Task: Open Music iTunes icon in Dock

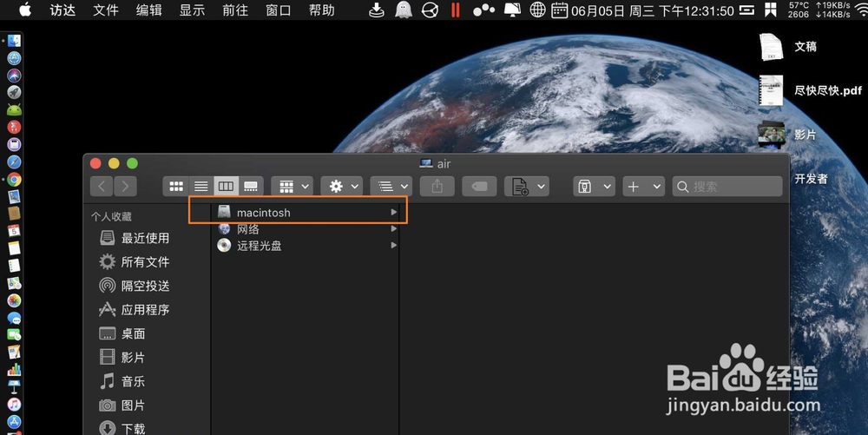Action: (14, 404)
